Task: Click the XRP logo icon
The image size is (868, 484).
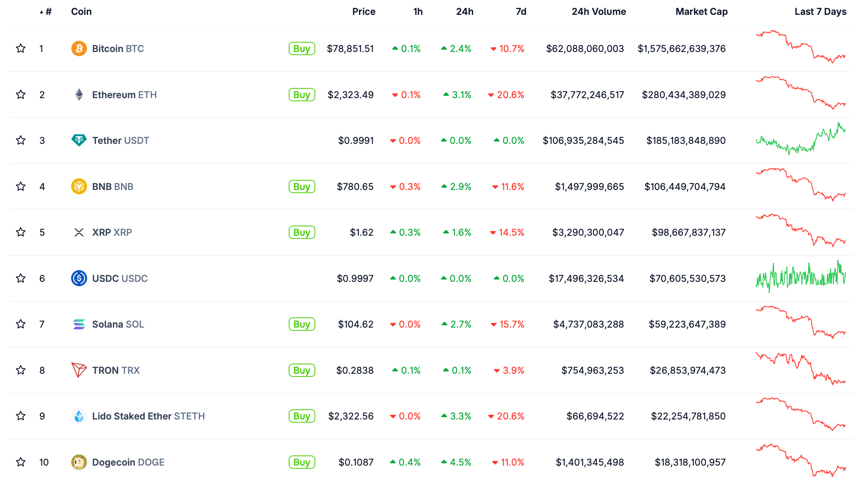Action: 79,233
